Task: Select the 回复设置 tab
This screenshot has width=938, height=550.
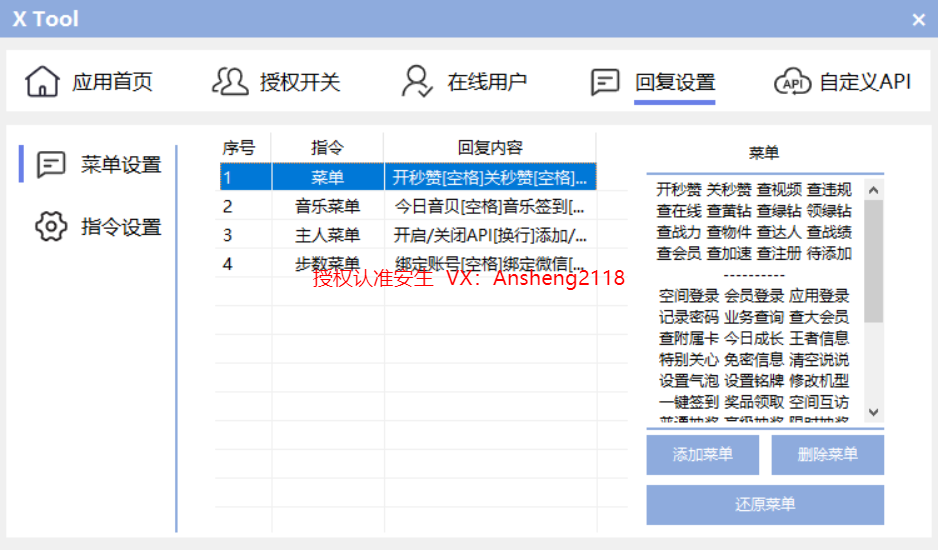Action: 653,82
